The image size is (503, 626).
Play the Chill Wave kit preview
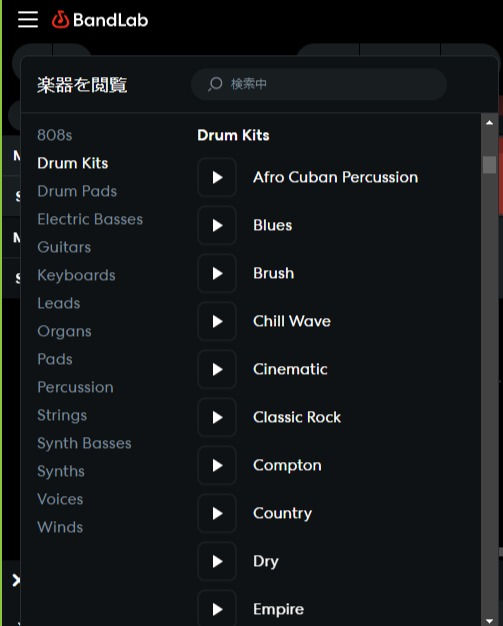pyautogui.click(x=217, y=321)
